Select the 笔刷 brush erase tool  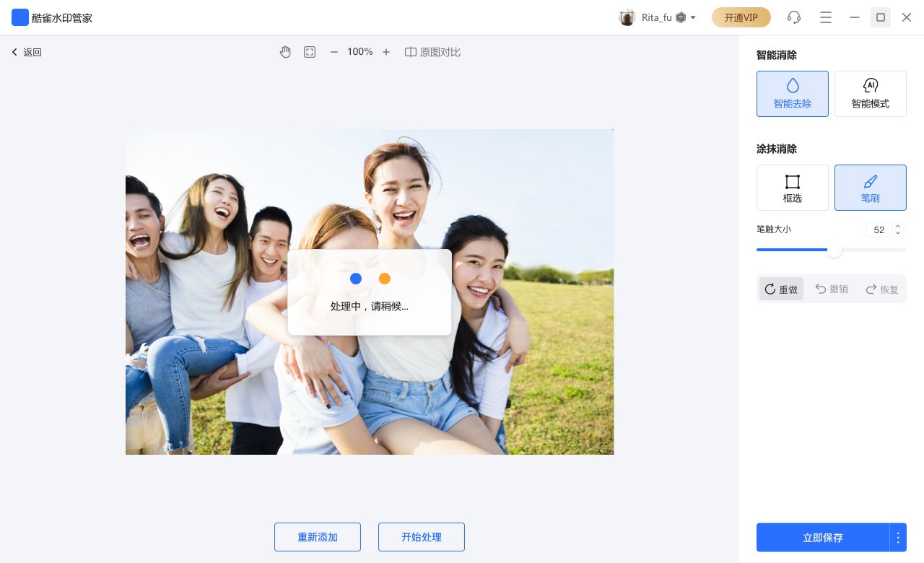point(871,188)
